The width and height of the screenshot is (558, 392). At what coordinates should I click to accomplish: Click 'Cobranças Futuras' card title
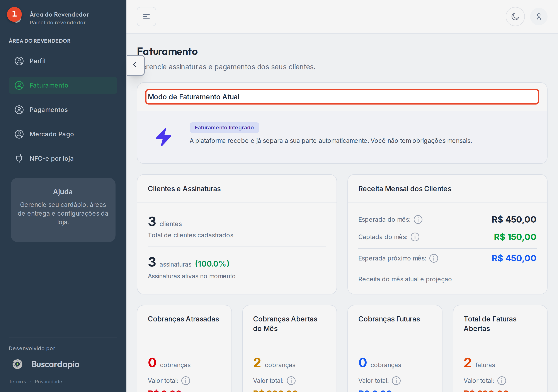(389, 319)
